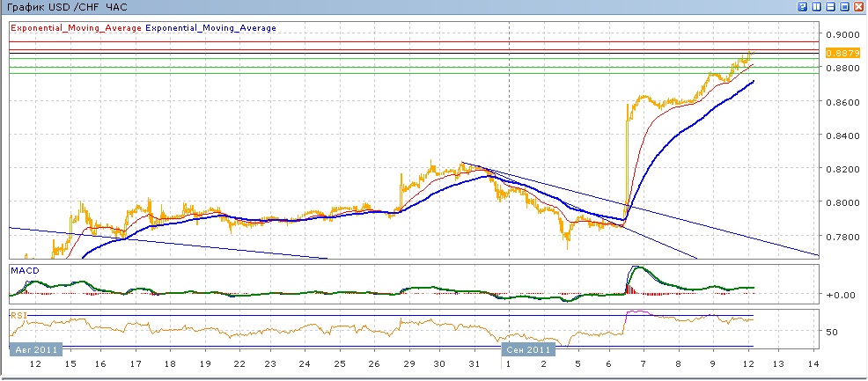The width and height of the screenshot is (868, 381).
Task: Close the USD/CHF chart window
Action: tap(859, 7)
